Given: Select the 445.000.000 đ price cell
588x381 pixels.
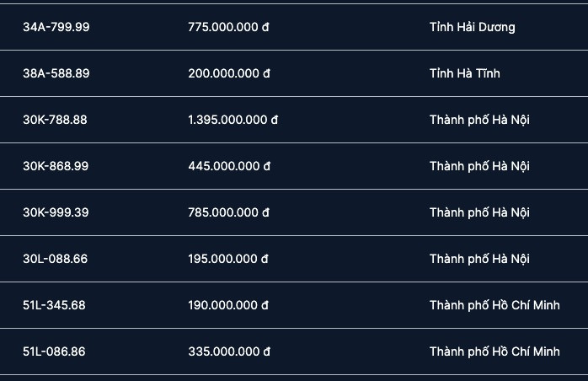Looking at the screenshot, I should click(x=228, y=166).
